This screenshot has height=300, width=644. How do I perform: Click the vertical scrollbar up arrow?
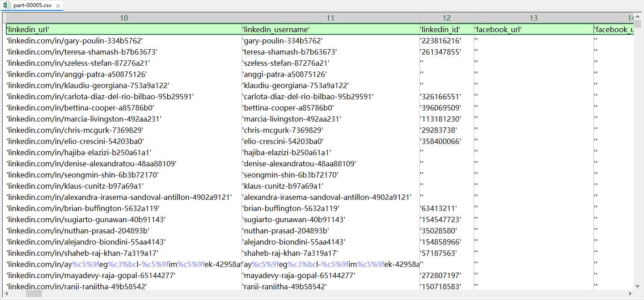(638, 16)
